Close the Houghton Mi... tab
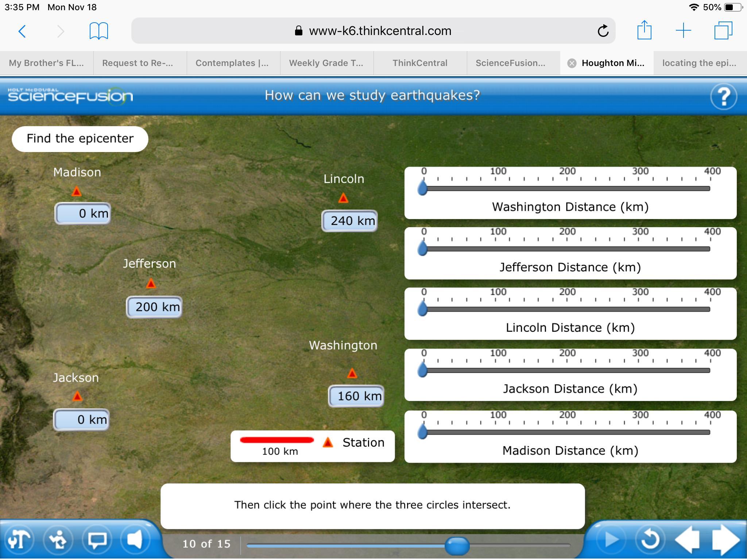The width and height of the screenshot is (747, 560). point(572,63)
